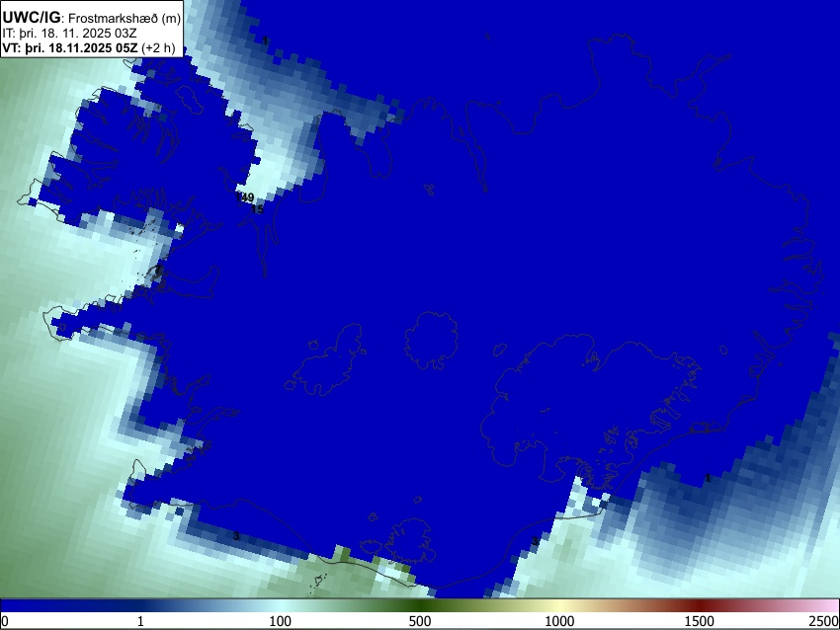Screen dimensions: 840x630
Task: Select the '500' label on the color scale
Action: (419, 621)
